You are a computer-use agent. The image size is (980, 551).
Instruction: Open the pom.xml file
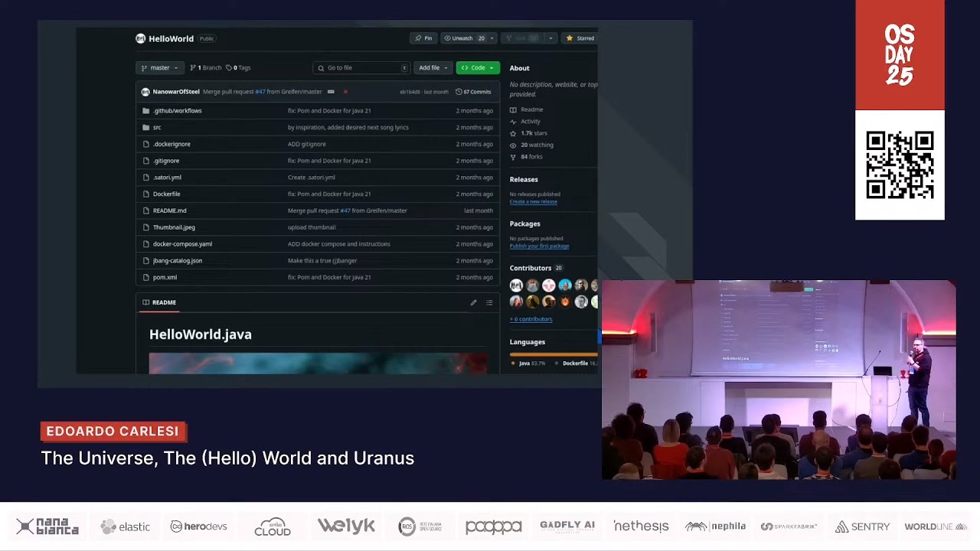click(x=165, y=278)
